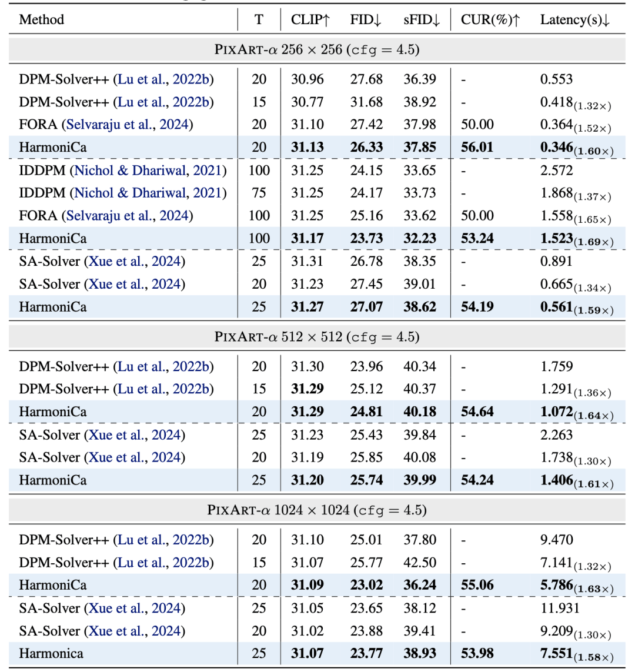
Task: Click the PixArt-α 1024 × 1024 section title
Action: coord(317,510)
